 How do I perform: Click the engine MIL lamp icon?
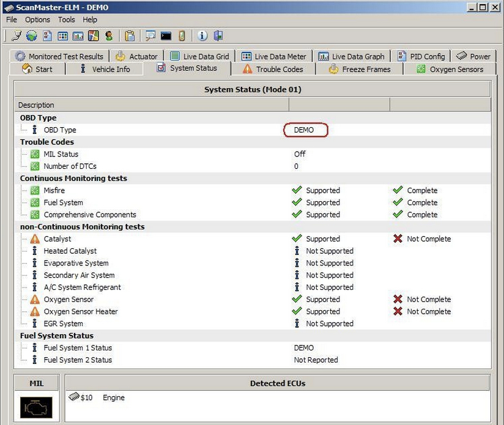[36, 407]
